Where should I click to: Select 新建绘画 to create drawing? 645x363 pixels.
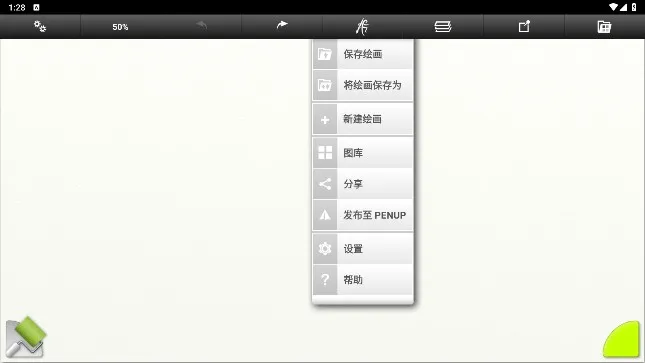pyautogui.click(x=362, y=119)
